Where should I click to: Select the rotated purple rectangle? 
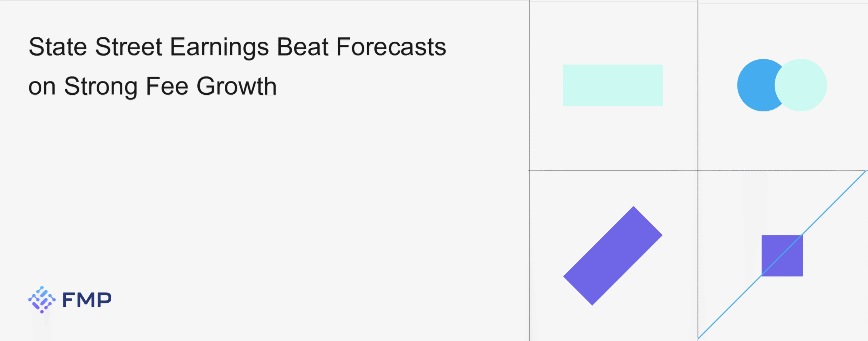point(613,255)
